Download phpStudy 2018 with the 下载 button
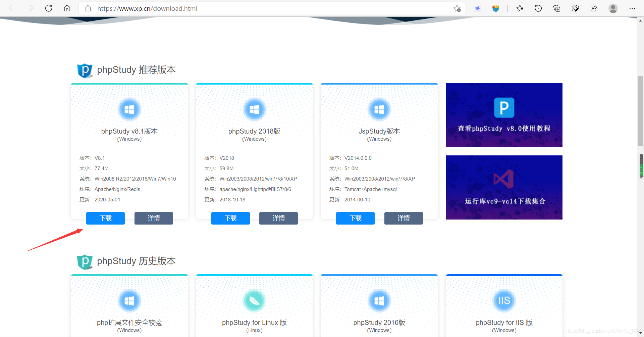The height and width of the screenshot is (337, 644). tap(230, 218)
